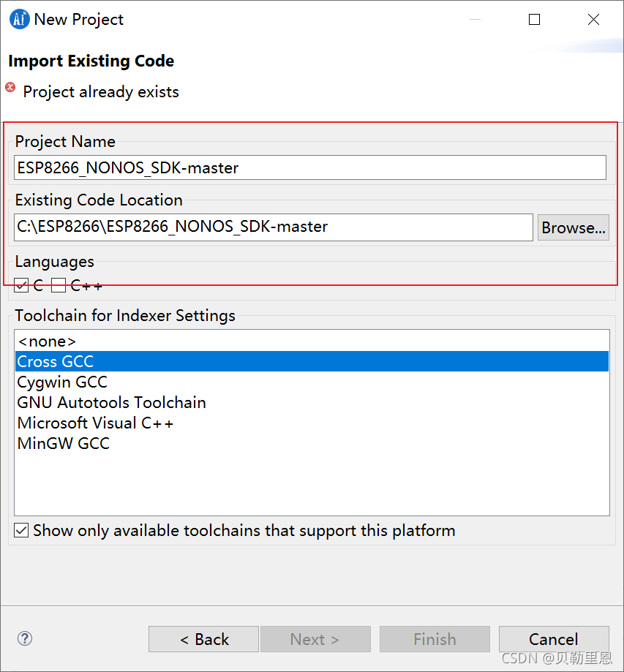The image size is (624, 672).
Task: Go to previous page with Back
Action: (x=203, y=639)
